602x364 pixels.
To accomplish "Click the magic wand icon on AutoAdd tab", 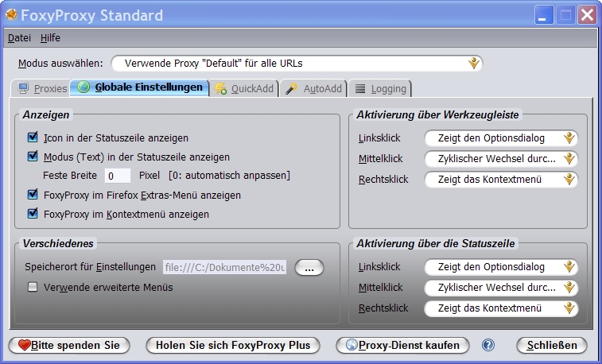I will [x=291, y=88].
